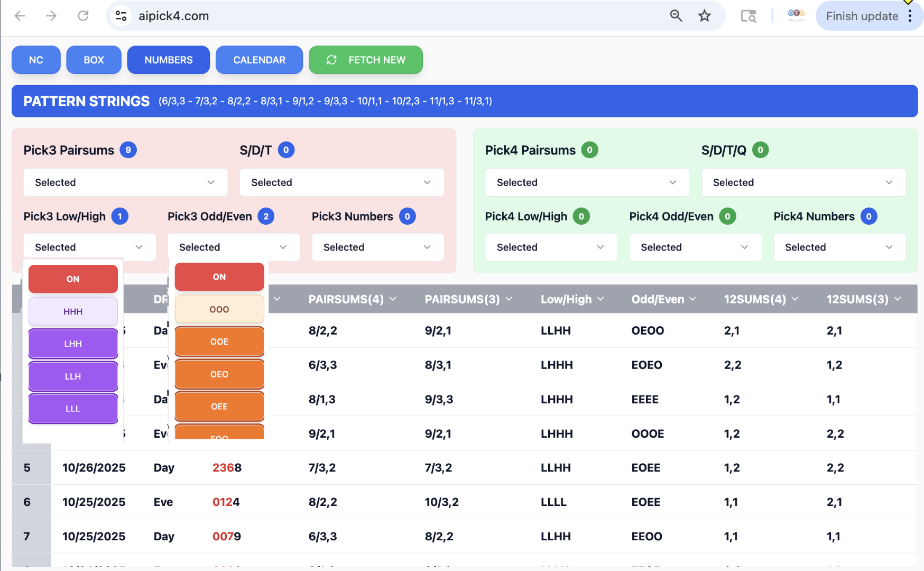Switch to the CALENDAR tab
Viewport: 924px width, 571px height.
[259, 60]
